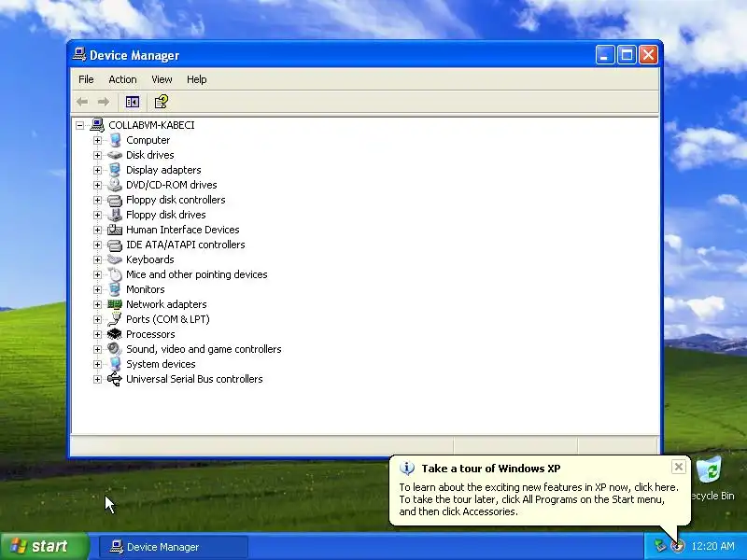Click the Sound, video and game controllers icon
747x560 pixels.
point(115,349)
